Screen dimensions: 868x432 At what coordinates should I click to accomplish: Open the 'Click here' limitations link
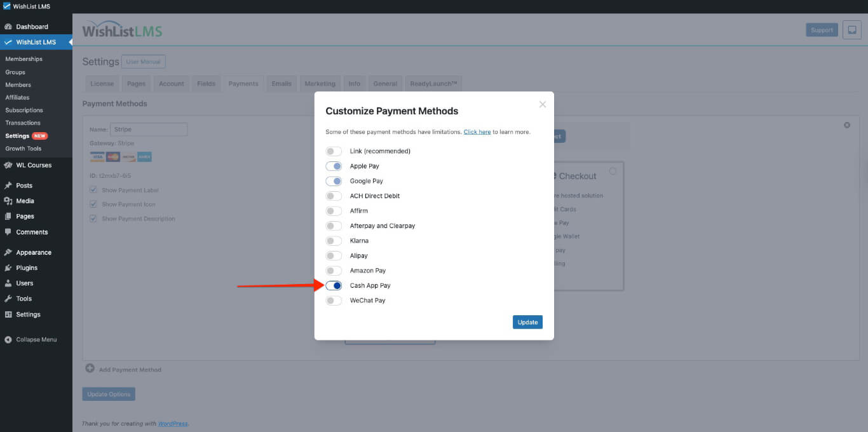[477, 132]
